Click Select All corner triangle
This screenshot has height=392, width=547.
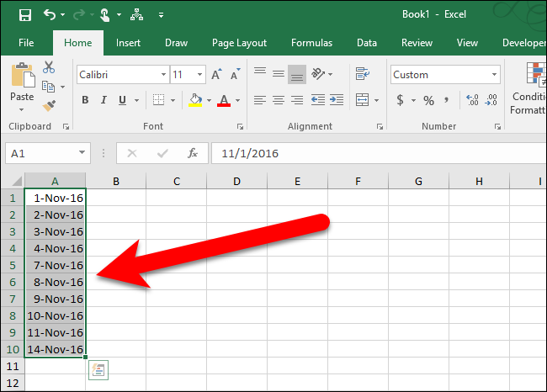17,182
